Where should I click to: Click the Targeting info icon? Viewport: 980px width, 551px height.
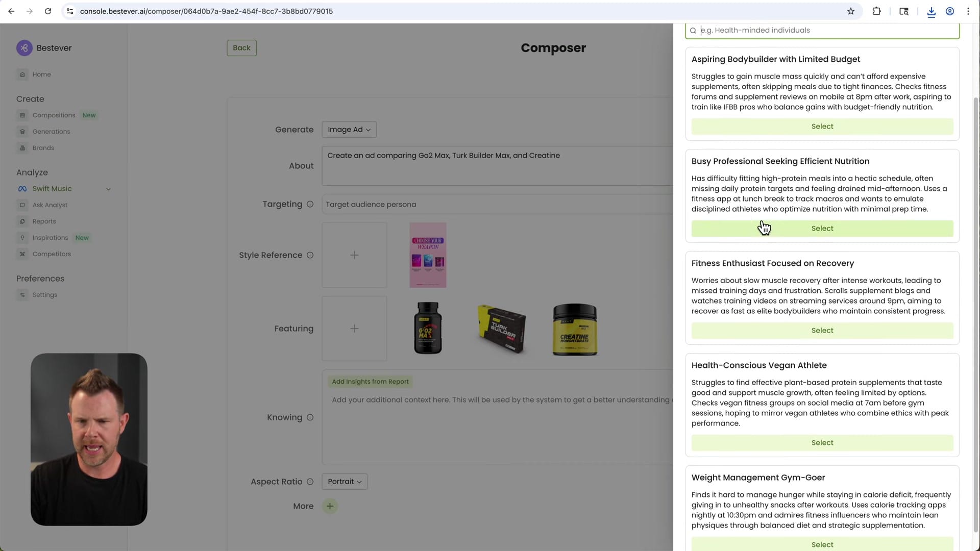[x=310, y=204]
